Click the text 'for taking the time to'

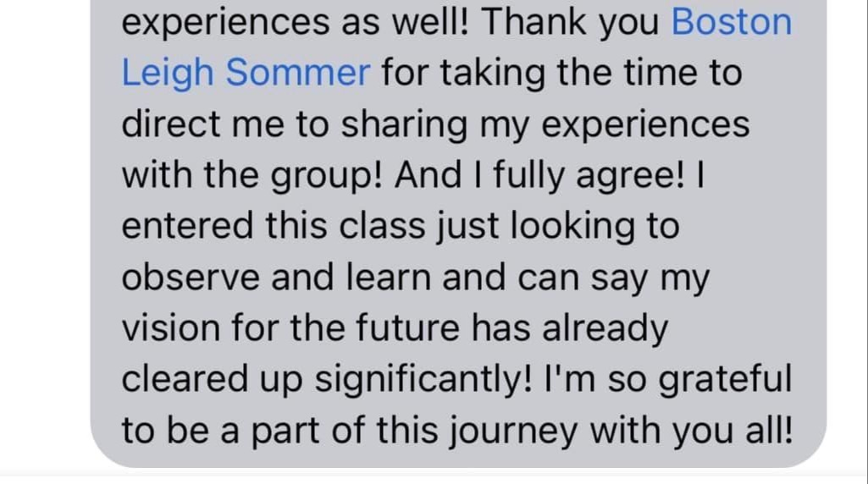[x=562, y=73]
